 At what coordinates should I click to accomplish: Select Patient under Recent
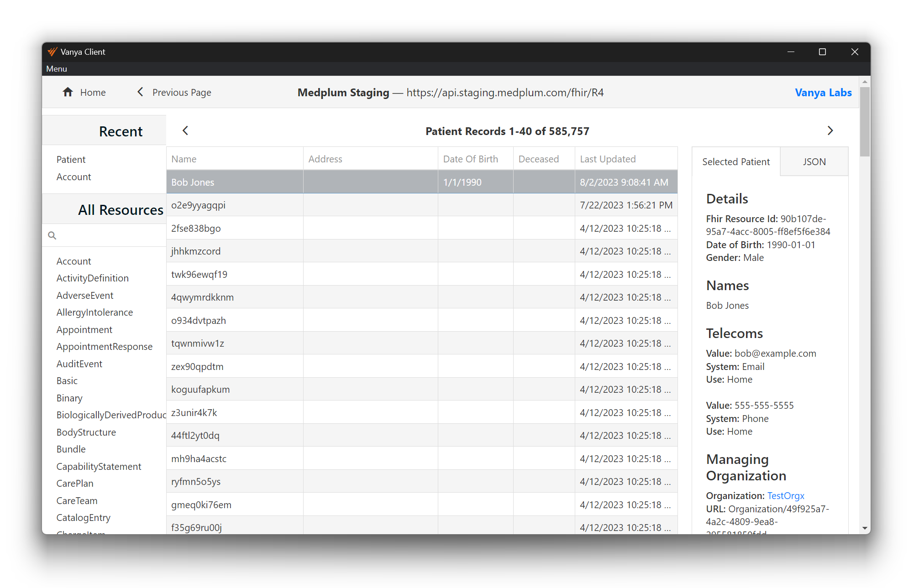[71, 159]
